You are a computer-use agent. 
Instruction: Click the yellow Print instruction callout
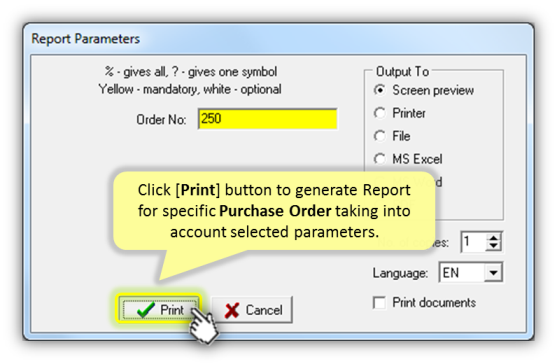(x=274, y=211)
